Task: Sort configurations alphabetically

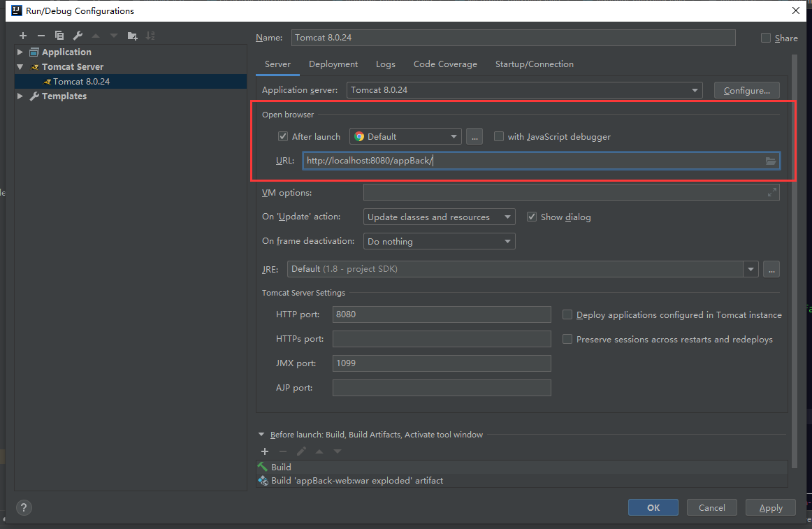Action: (150, 36)
